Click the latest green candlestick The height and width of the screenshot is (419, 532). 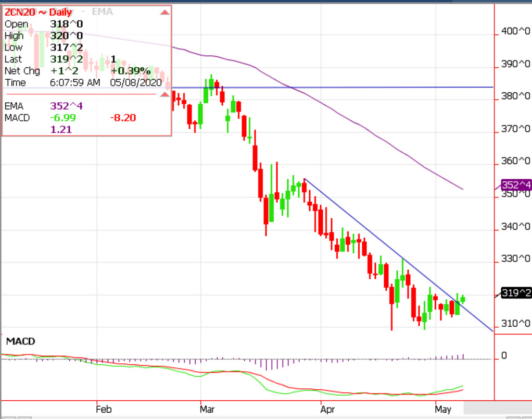[463, 299]
